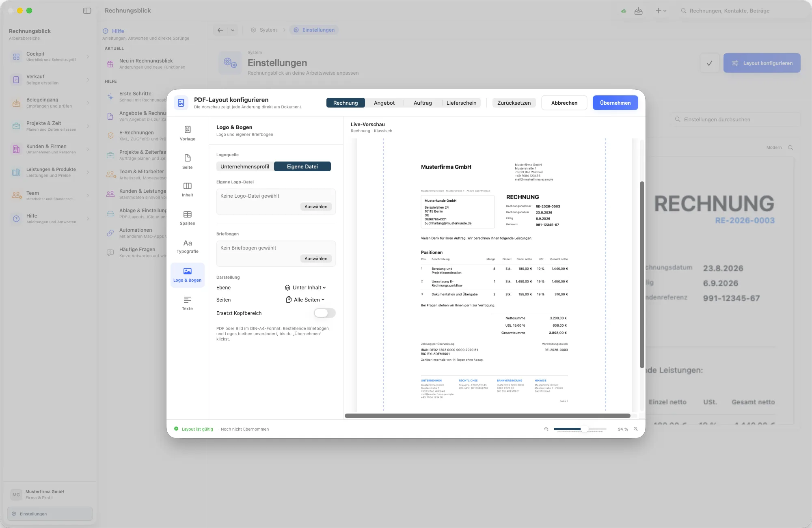Open the Texte section icon
This screenshot has width=812, height=528.
coord(188,300)
